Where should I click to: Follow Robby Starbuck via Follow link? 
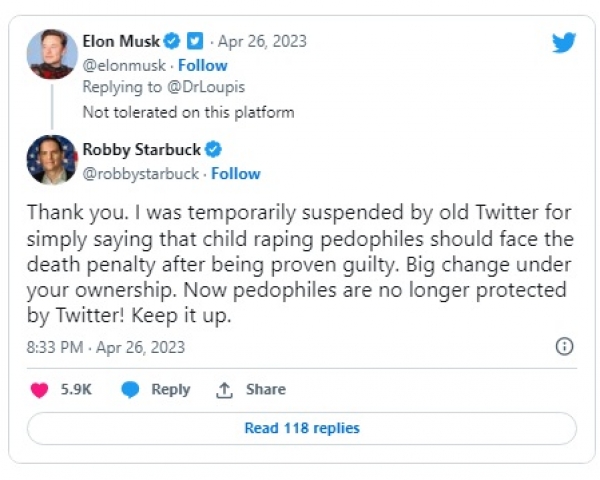tap(236, 173)
